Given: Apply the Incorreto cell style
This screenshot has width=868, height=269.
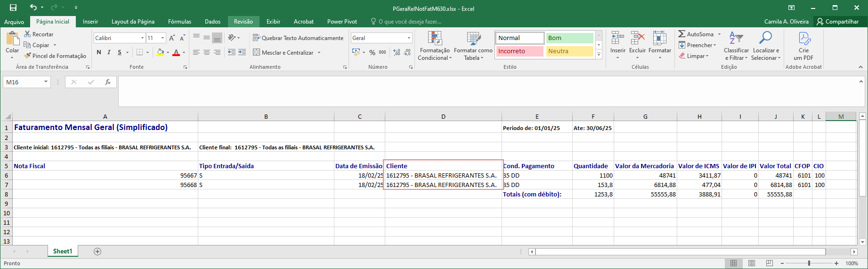Looking at the screenshot, I should tap(519, 51).
